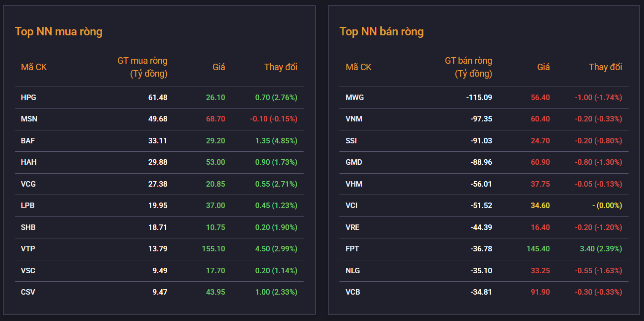Image resolution: width=644 pixels, height=321 pixels.
Task: Click GMD net-sell value -88.96
Action: coord(481,162)
